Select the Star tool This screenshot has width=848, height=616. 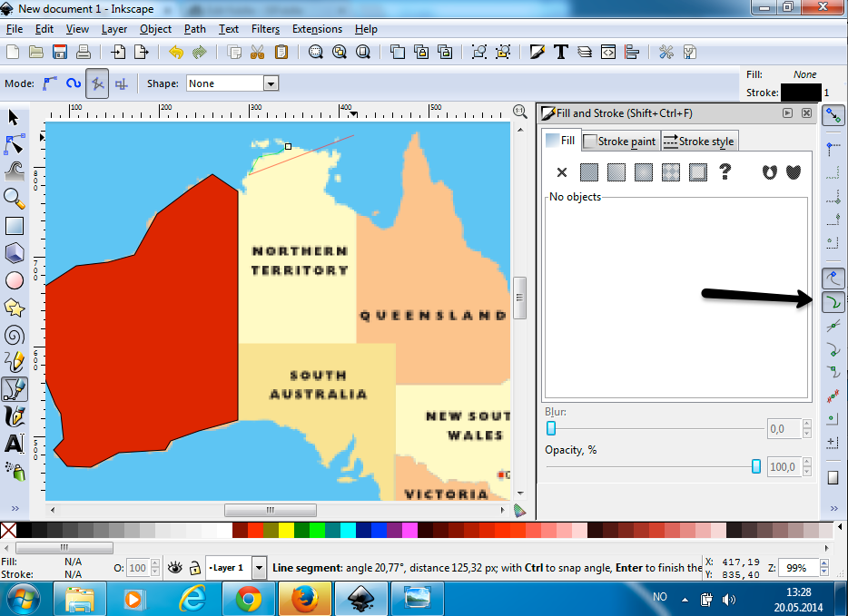(15, 308)
